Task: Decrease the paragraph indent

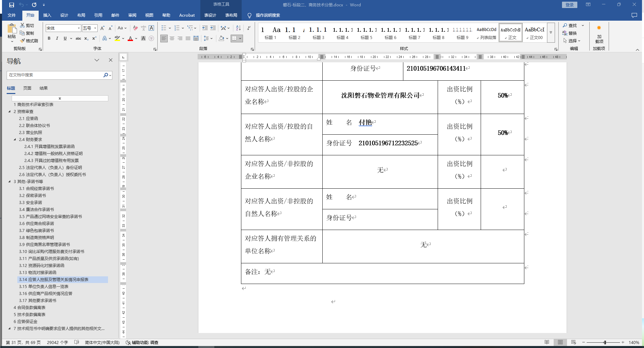Action: tap(205, 28)
